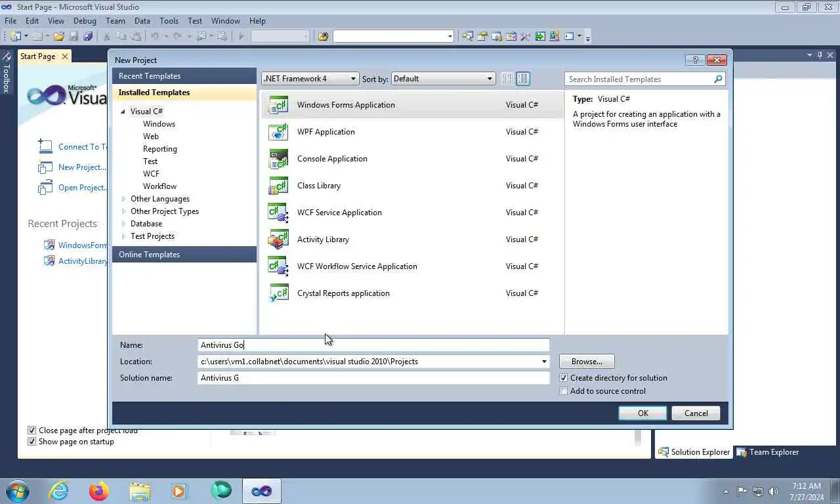Open the Recent Templates section
Screen dimensions: 840x504
pos(184,76)
